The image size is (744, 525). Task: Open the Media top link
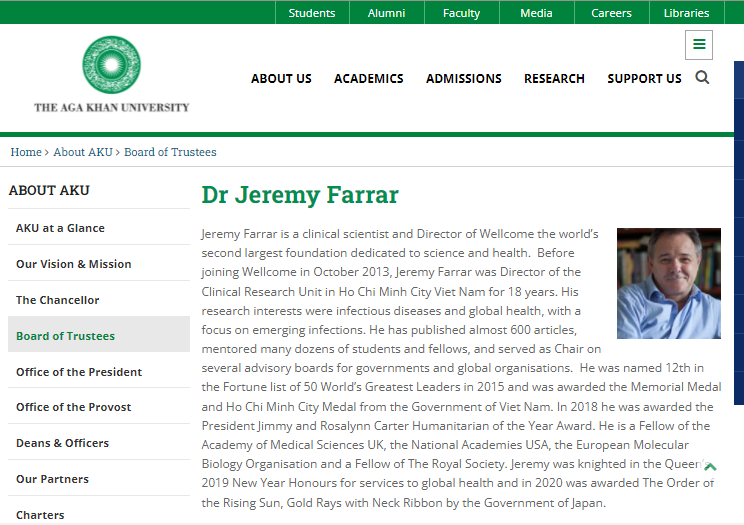[536, 13]
